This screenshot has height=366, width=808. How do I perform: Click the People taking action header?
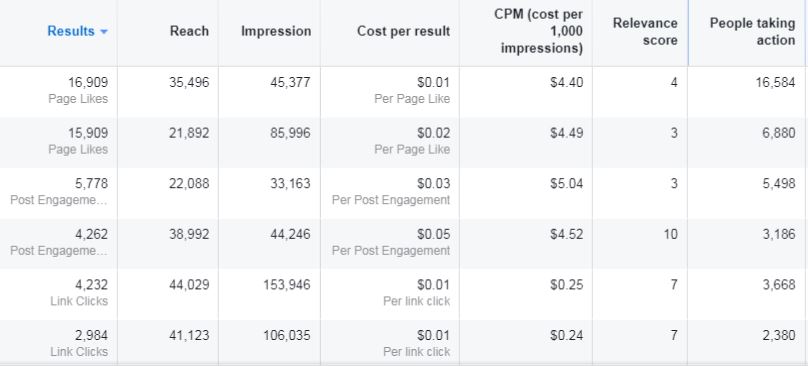coord(752,31)
